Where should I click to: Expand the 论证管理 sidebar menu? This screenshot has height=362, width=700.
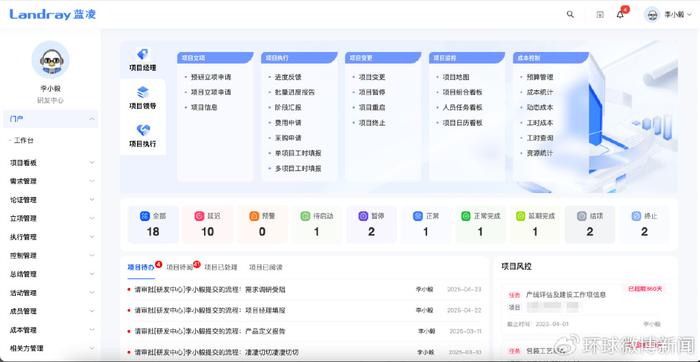(92, 200)
